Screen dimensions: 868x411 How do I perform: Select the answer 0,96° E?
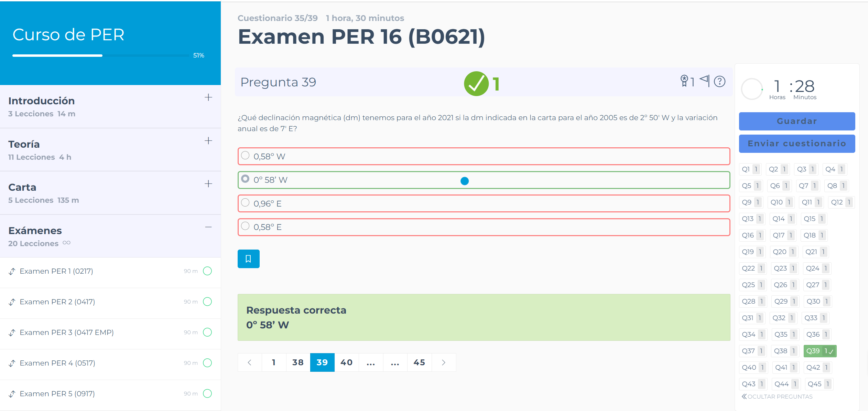tap(245, 203)
